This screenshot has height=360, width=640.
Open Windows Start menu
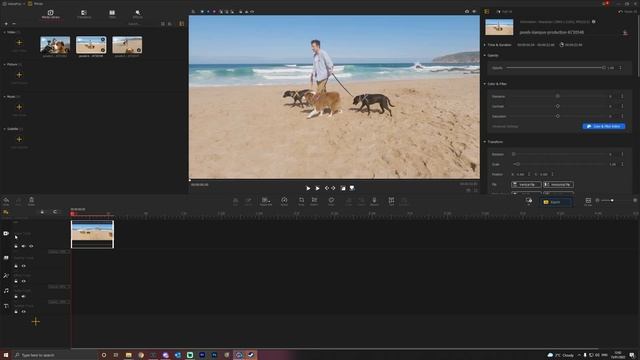pyautogui.click(x=6, y=355)
